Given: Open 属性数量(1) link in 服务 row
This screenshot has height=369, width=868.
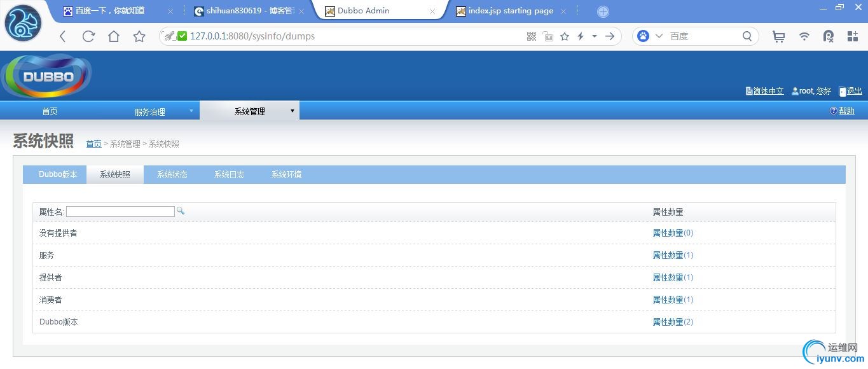Looking at the screenshot, I should click(673, 255).
